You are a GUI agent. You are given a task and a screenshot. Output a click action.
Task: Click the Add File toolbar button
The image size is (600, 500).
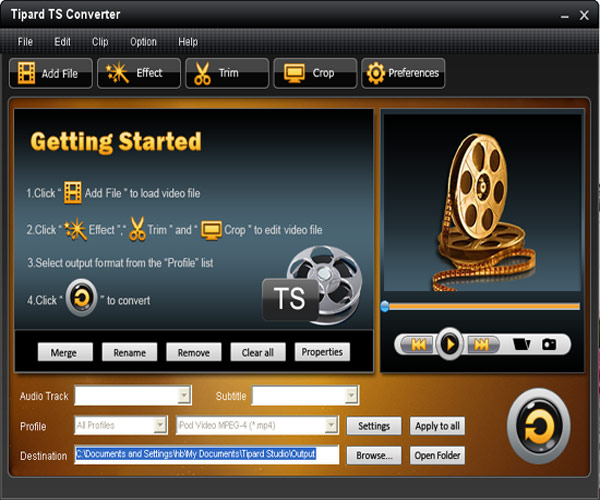(x=51, y=73)
